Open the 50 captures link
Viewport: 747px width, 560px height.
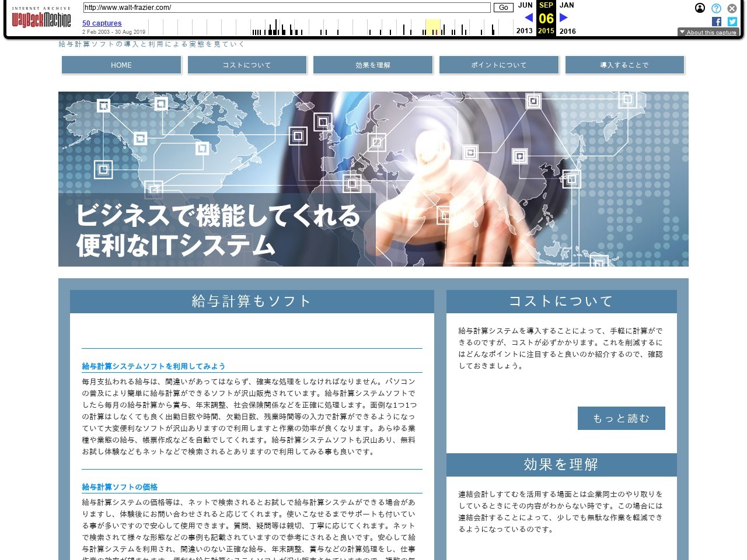102,23
